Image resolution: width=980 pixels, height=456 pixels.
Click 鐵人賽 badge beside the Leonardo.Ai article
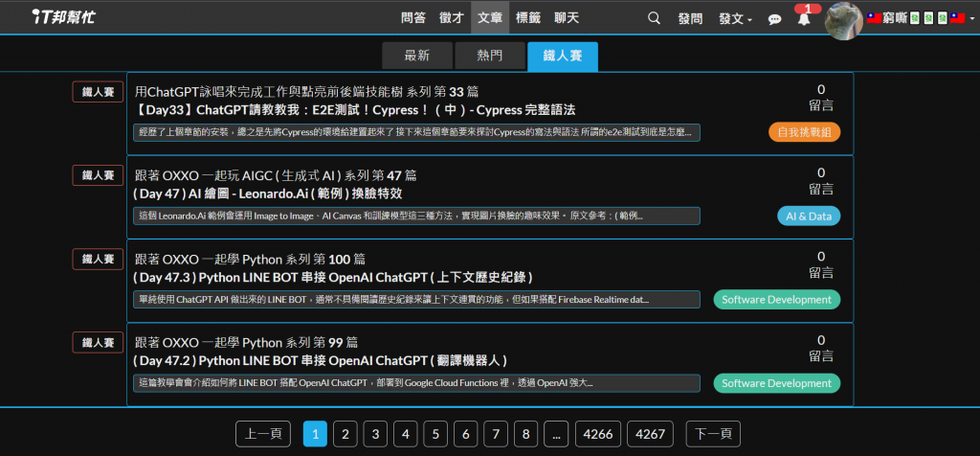click(x=99, y=175)
